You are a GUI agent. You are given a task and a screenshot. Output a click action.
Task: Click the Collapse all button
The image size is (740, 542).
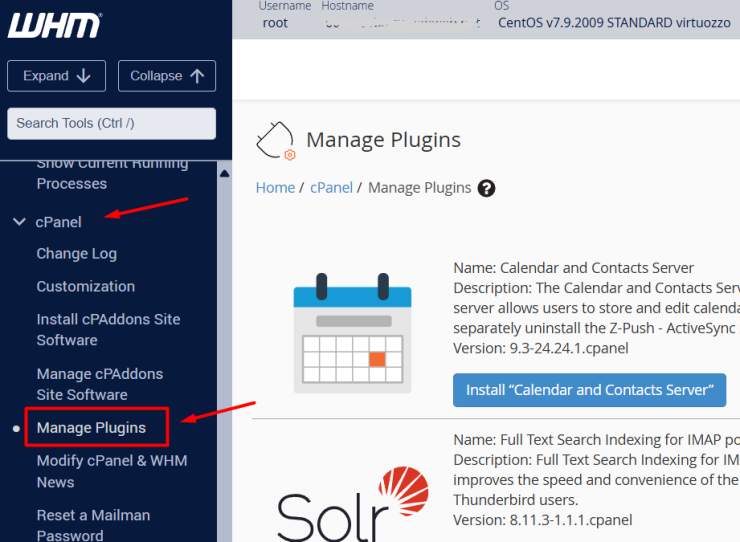[167, 76]
